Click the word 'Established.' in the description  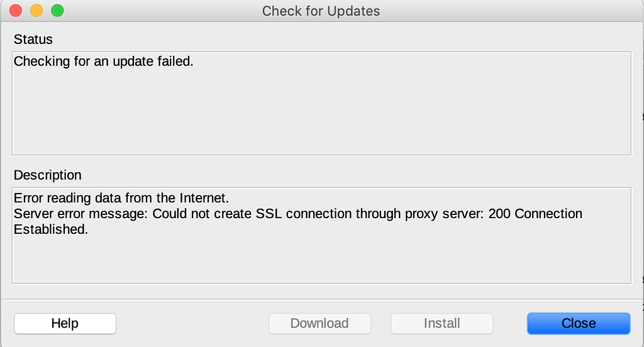(x=51, y=229)
